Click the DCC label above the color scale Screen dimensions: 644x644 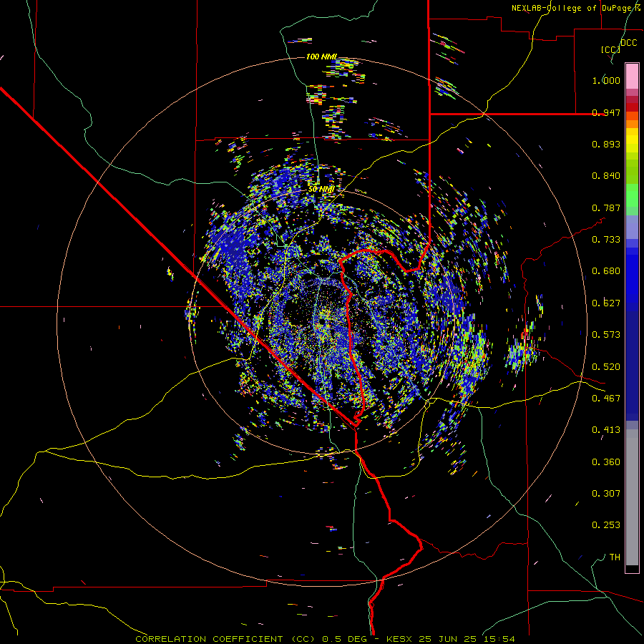pyautogui.click(x=628, y=43)
